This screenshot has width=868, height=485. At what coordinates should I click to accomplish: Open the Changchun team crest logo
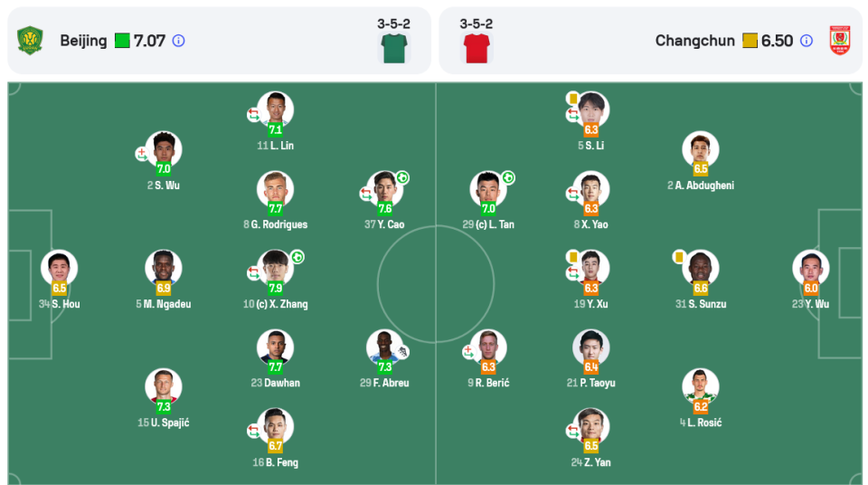point(840,41)
